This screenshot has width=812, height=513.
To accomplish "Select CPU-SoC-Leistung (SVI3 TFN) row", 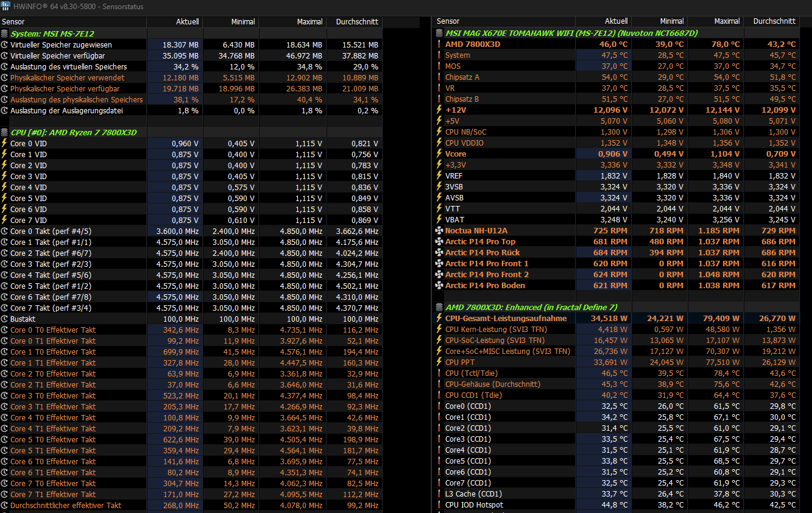I will tap(615, 341).
